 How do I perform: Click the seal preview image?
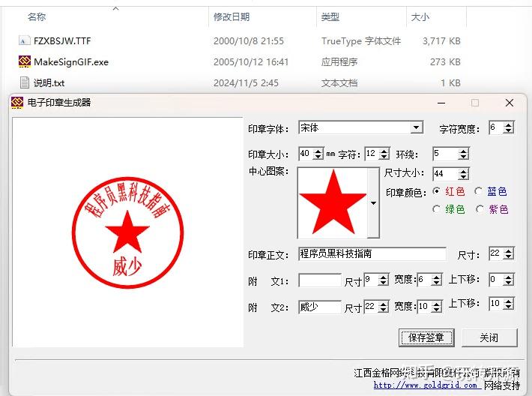(127, 232)
